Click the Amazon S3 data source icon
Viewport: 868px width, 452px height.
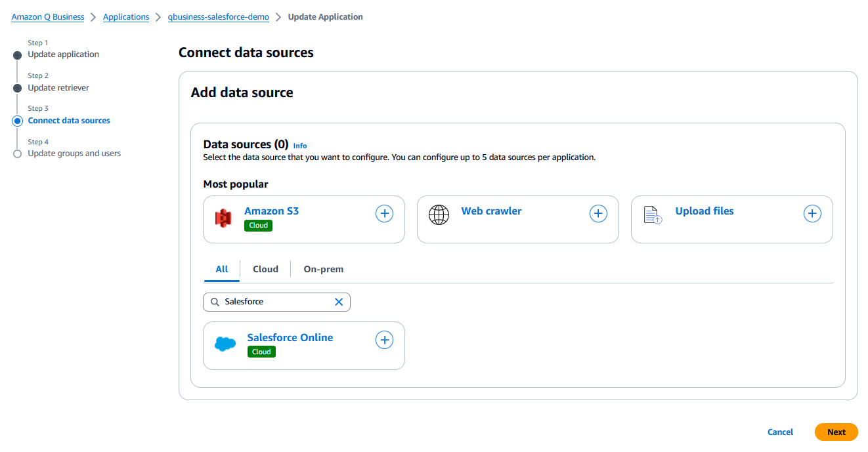pyautogui.click(x=222, y=217)
